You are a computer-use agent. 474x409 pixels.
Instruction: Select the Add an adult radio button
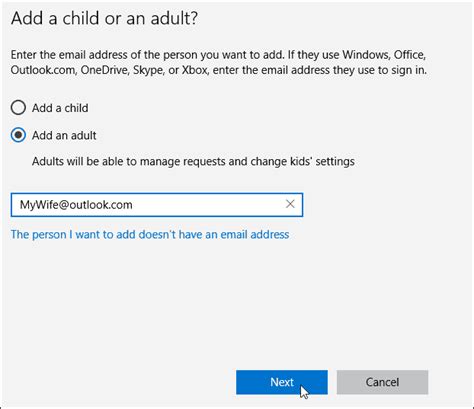pos(18,135)
